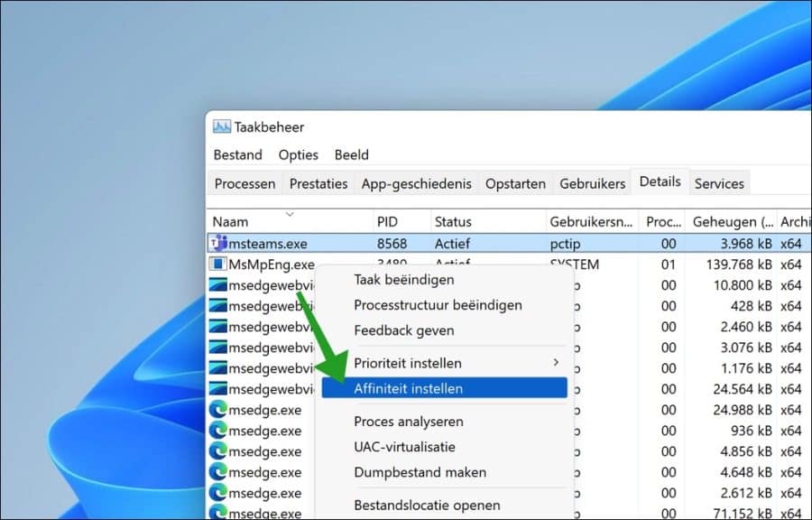Click msedgewebview icon in the 428 kB row

coord(218,305)
